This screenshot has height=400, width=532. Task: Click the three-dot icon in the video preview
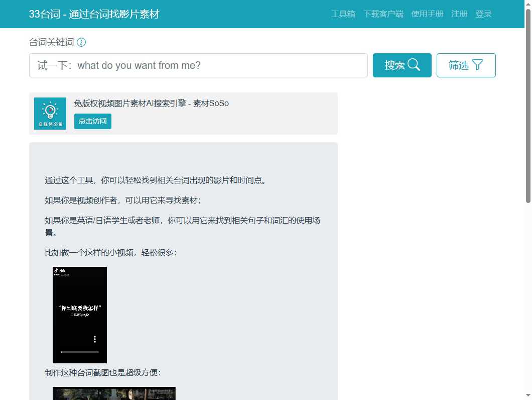(95, 339)
